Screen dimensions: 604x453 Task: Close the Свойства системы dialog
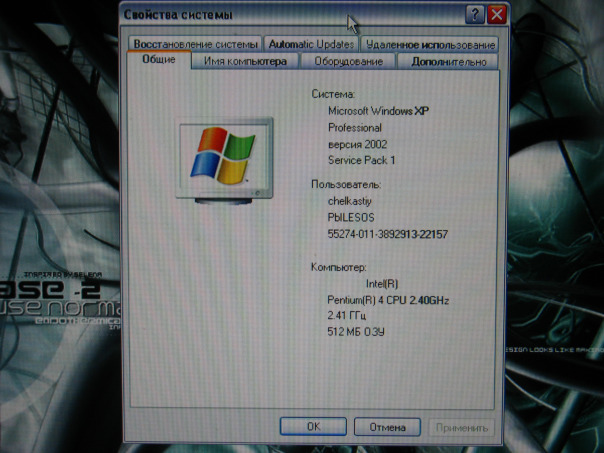[x=497, y=15]
